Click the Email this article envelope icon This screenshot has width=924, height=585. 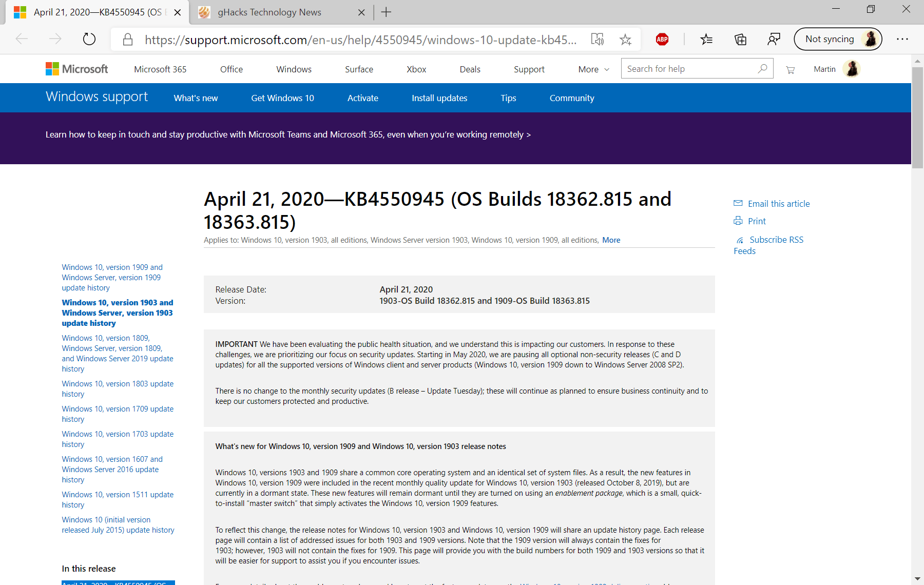tap(738, 203)
